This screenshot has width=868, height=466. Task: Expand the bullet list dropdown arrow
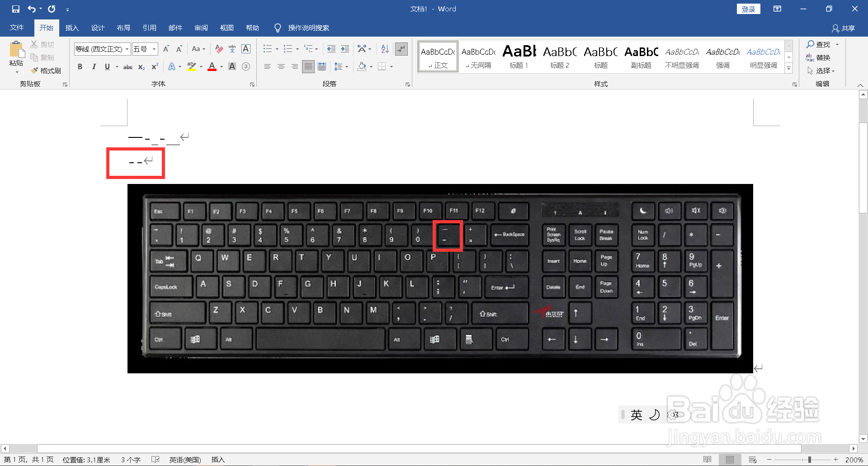tap(277, 49)
